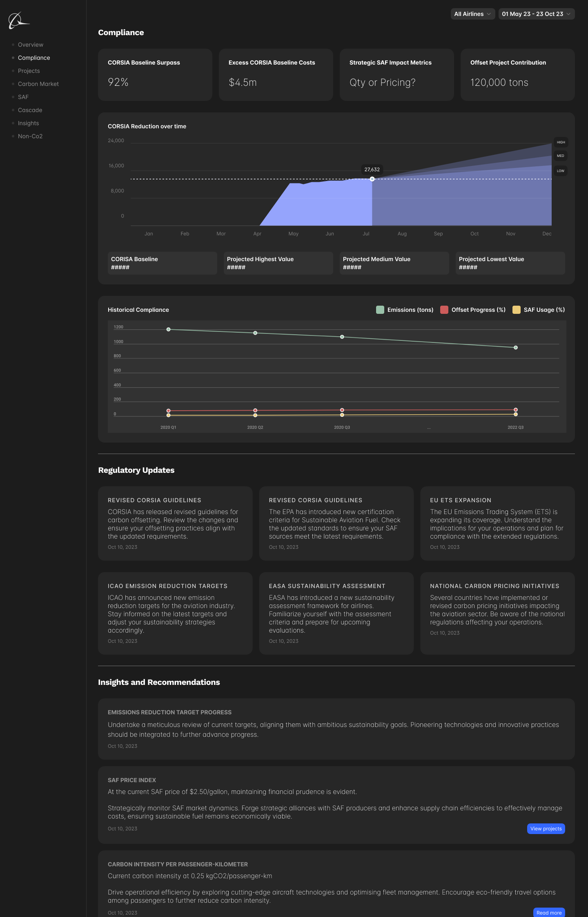Navigate to the SAF section
This screenshot has height=917, width=588.
pyautogui.click(x=23, y=97)
